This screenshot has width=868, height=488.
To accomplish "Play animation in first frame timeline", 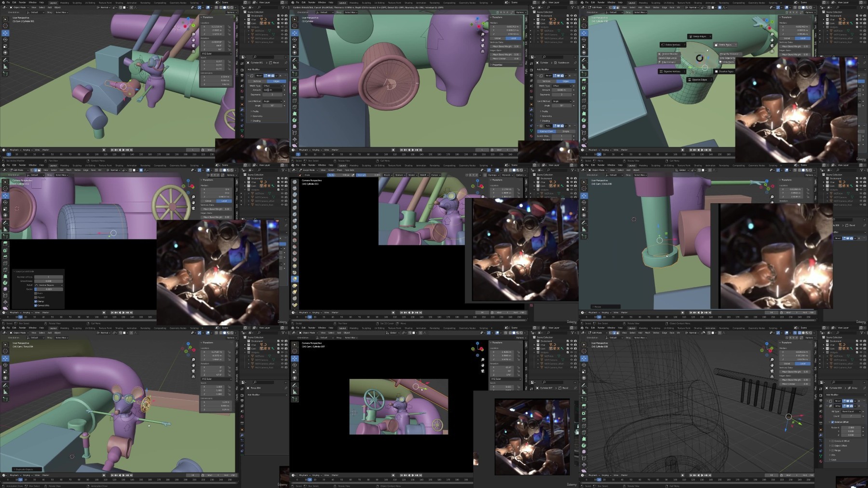I will (x=123, y=150).
